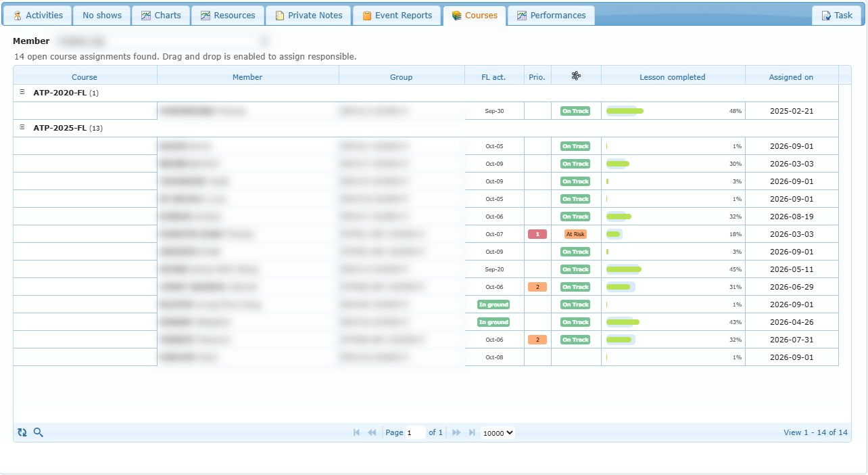Sort by Lesson completed column header

coord(672,77)
